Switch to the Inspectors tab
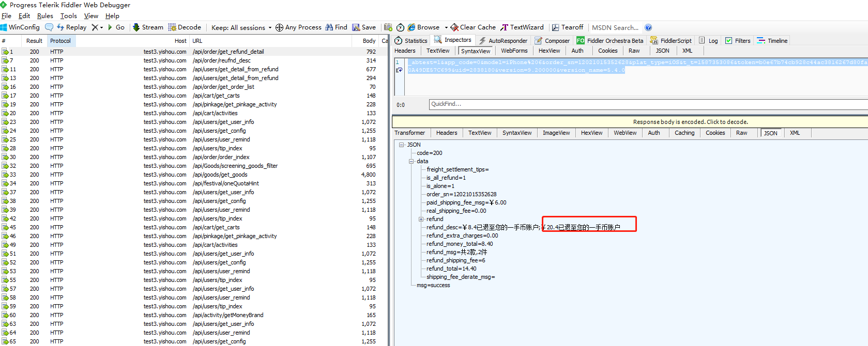Viewport: 868px width, 346px height. (x=453, y=40)
